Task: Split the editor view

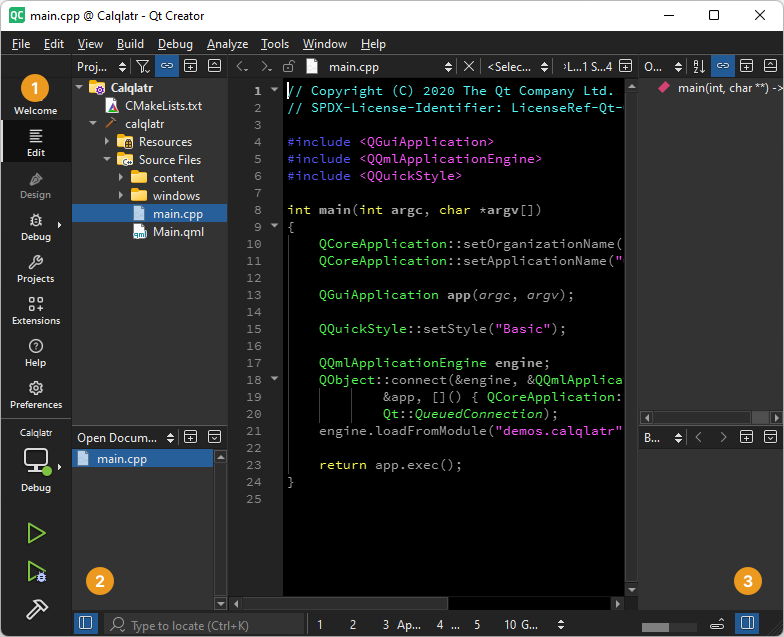Action: coord(626,66)
